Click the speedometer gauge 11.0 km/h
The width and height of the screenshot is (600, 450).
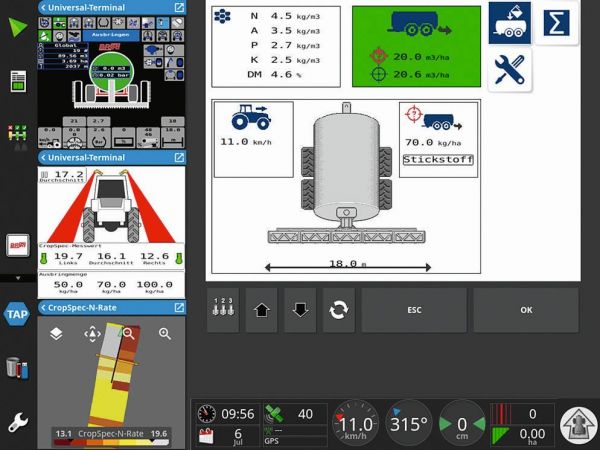click(x=355, y=424)
